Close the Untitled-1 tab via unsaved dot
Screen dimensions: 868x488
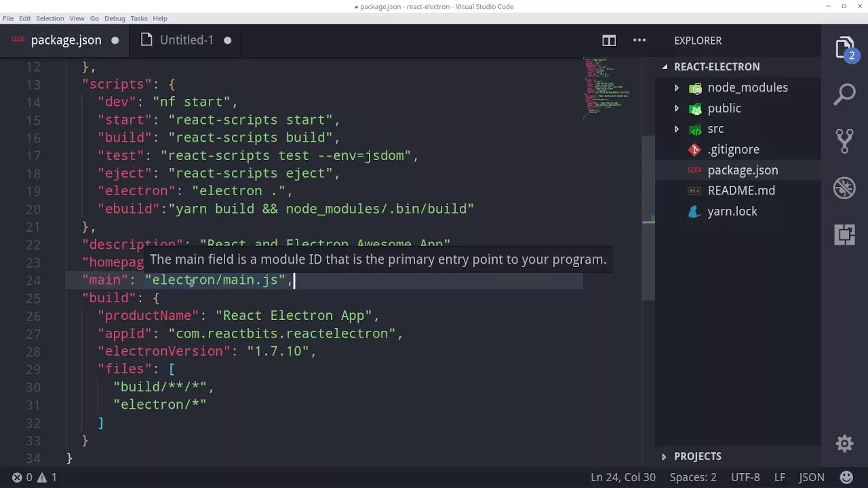227,41
